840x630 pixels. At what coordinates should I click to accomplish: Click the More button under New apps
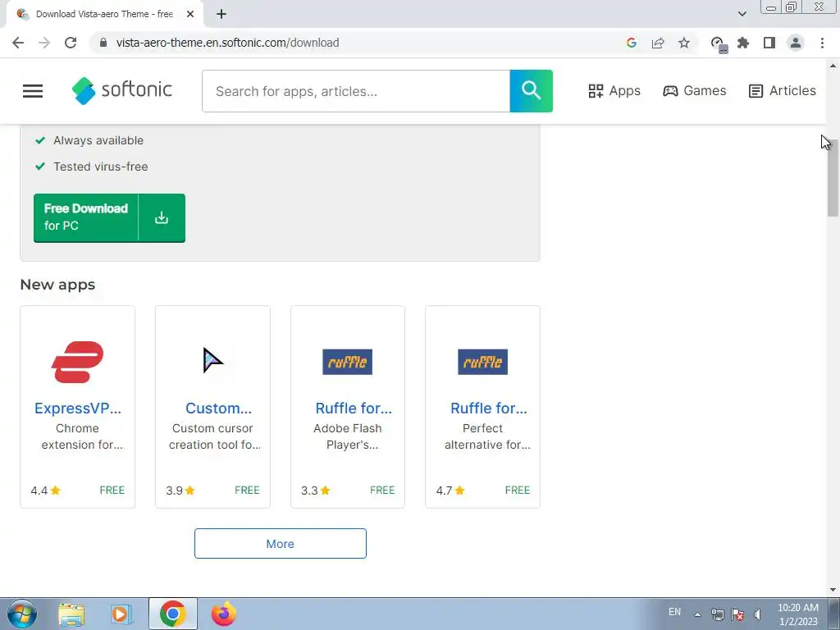tap(281, 544)
